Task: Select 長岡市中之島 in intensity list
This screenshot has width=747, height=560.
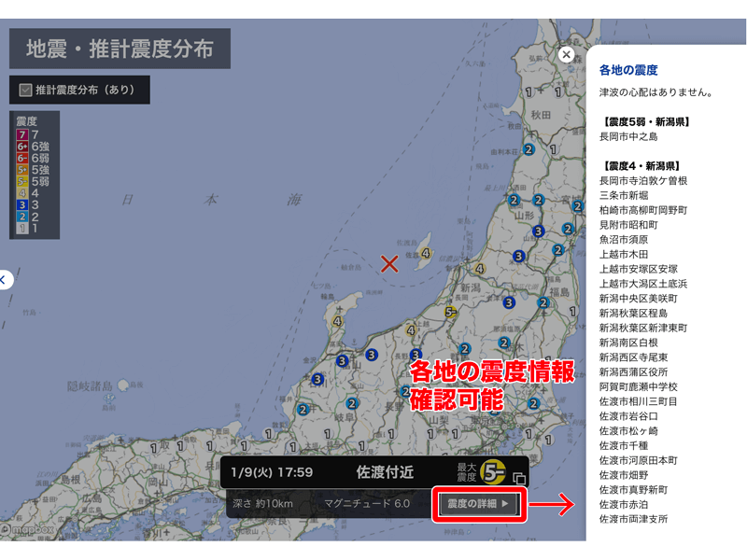Action: click(x=628, y=136)
